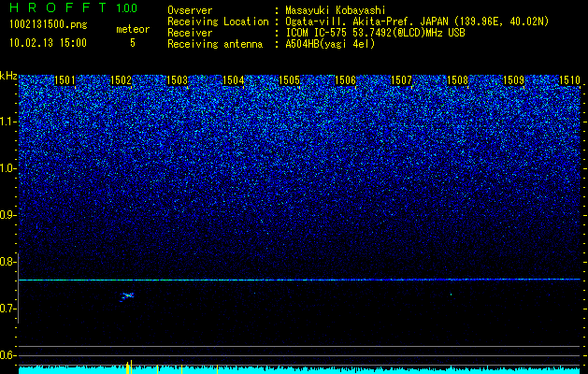This screenshot has height=374, width=588.
Task: Click the 1.0 kHz axis label
Action: click(x=7, y=168)
